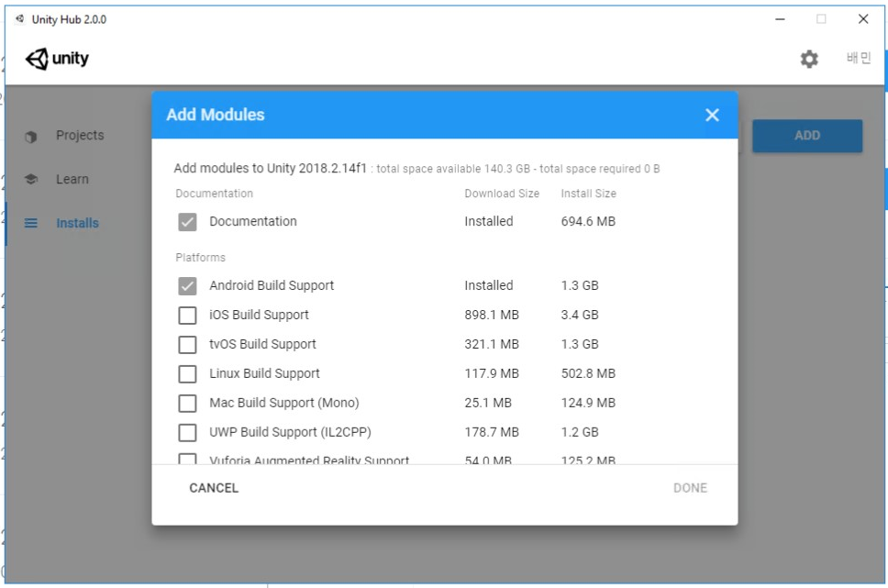
Task: Click the Projects cube icon
Action: tap(31, 136)
